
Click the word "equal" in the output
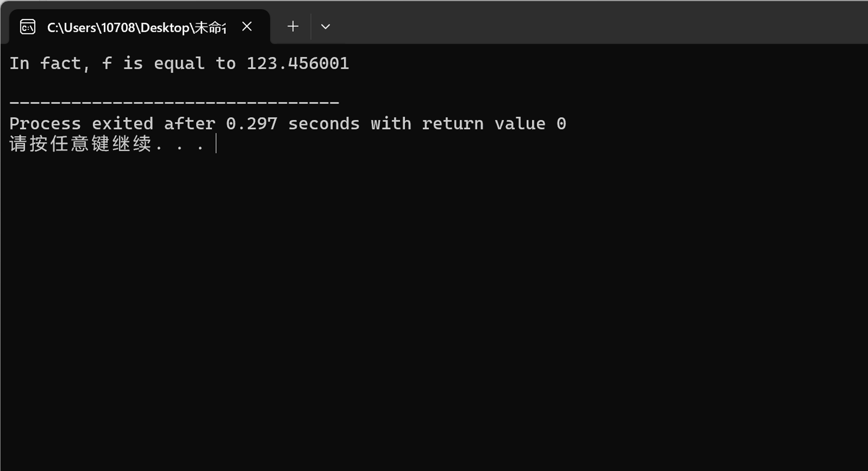tap(179, 64)
